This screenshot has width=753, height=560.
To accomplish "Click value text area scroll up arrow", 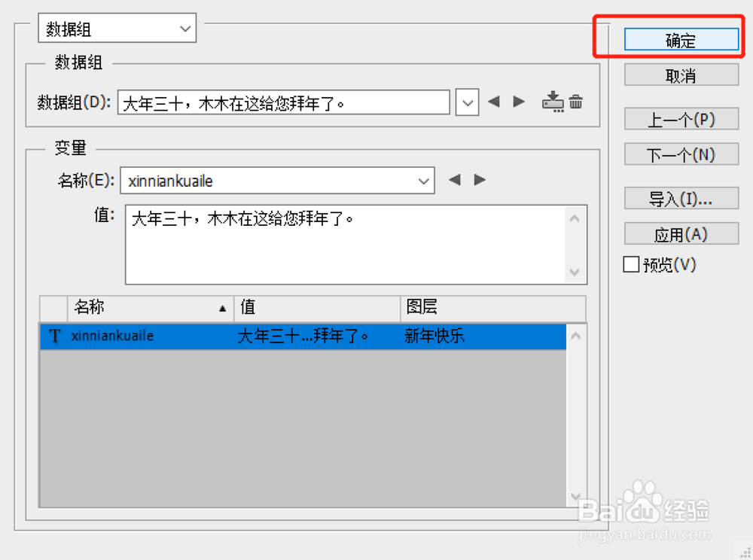I will click(575, 219).
